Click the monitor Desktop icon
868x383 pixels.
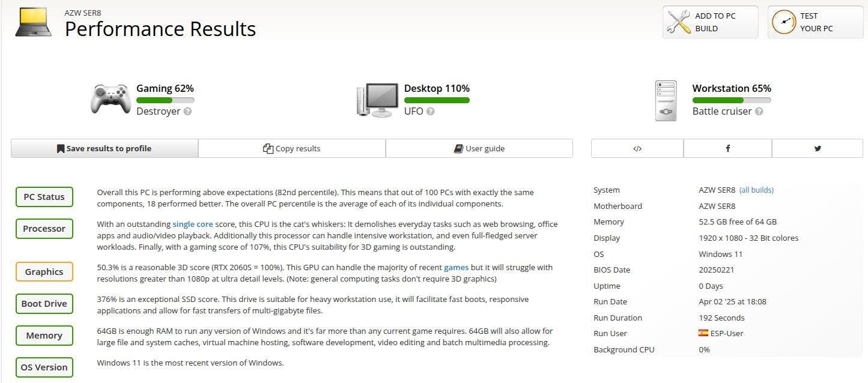click(x=377, y=100)
